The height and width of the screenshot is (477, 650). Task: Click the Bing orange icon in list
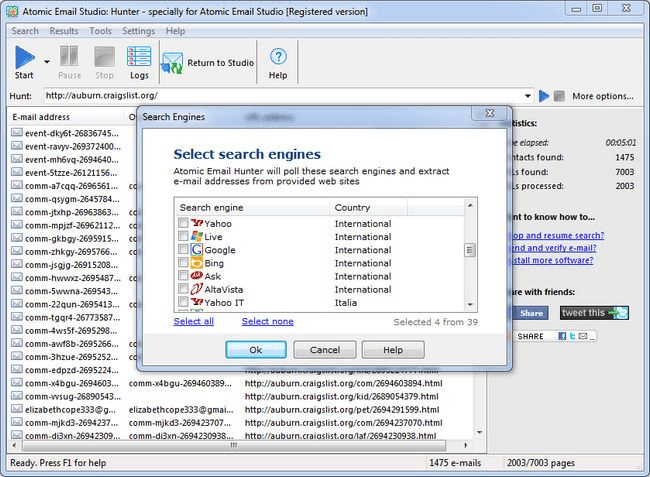[x=196, y=263]
